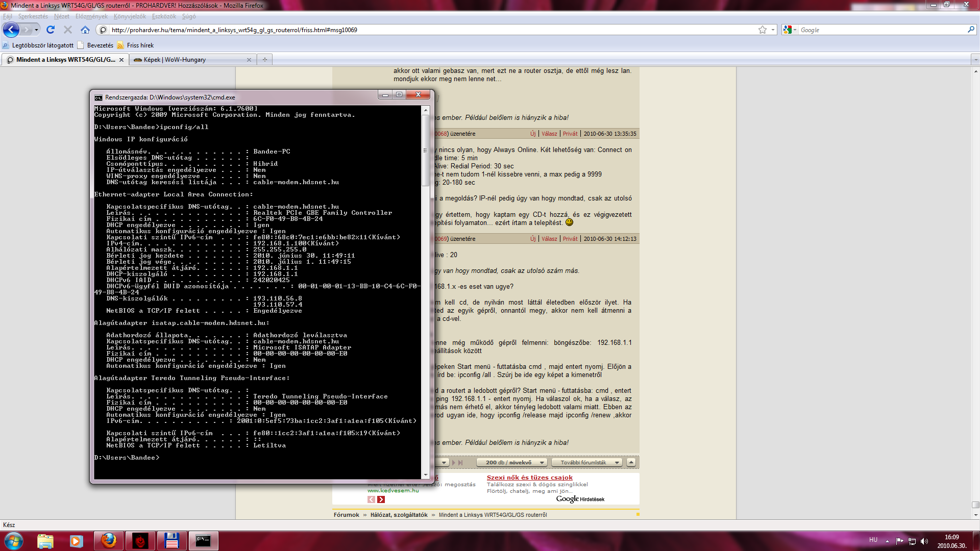
Task: Open the address bar history dropdown
Action: point(773,30)
